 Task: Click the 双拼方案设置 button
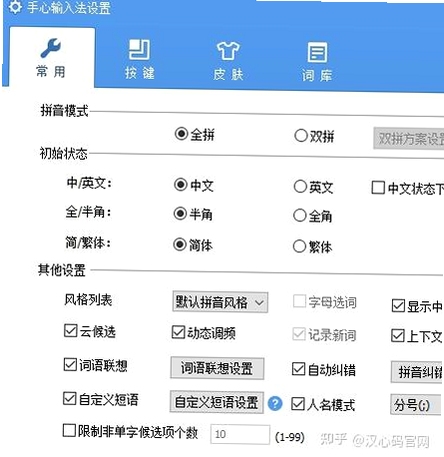point(409,138)
